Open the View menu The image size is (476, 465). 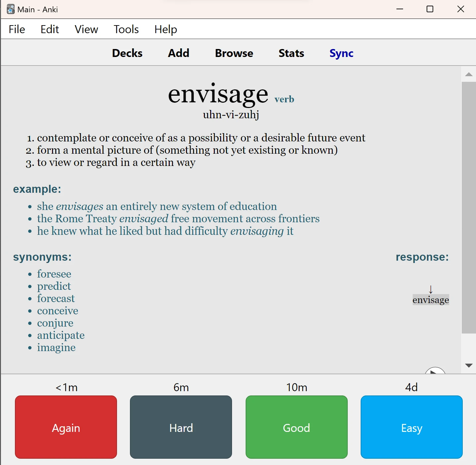coord(86,29)
